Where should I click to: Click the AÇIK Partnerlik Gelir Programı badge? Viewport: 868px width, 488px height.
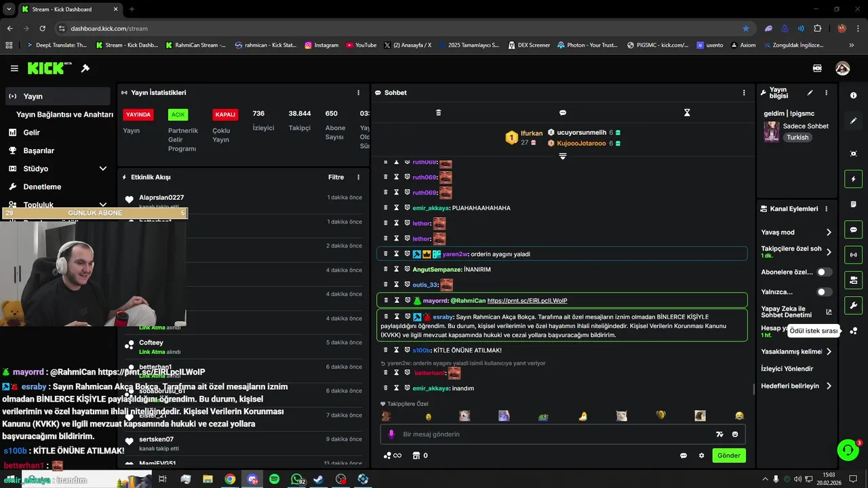tap(178, 115)
